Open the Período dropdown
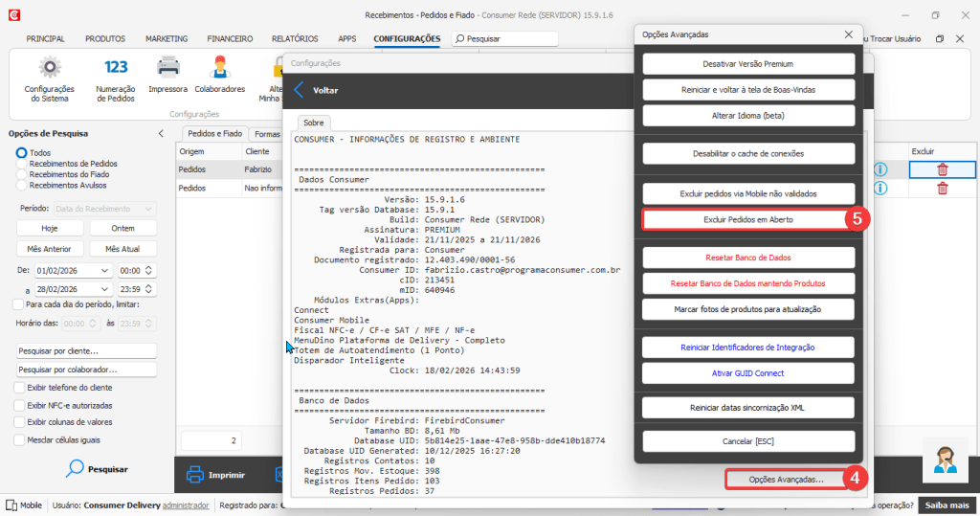 [x=104, y=209]
